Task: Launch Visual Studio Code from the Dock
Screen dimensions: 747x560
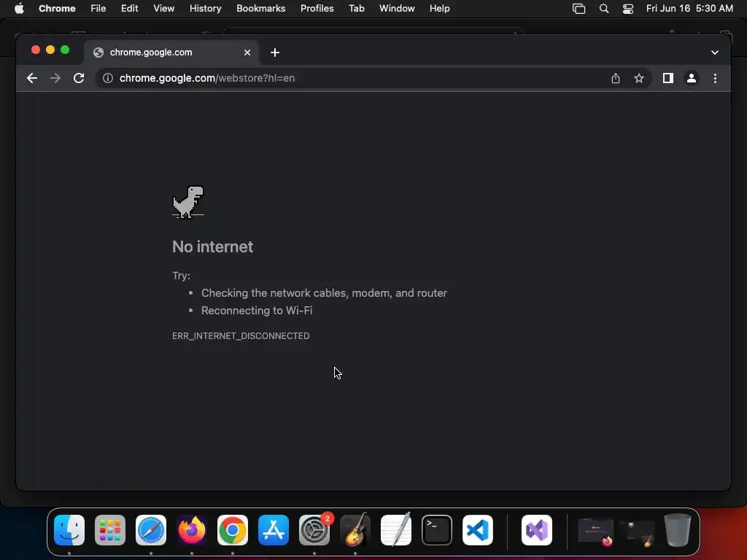Action: point(478,530)
